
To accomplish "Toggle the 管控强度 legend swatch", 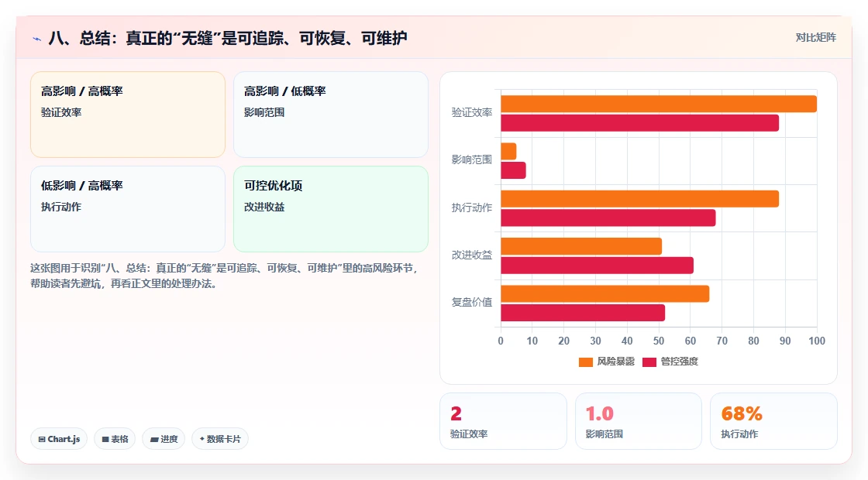I will [x=649, y=362].
